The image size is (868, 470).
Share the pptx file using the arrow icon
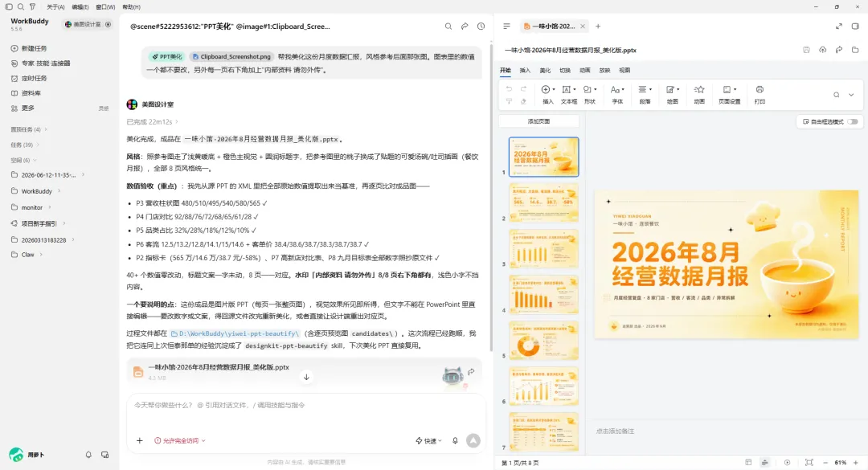[839, 50]
